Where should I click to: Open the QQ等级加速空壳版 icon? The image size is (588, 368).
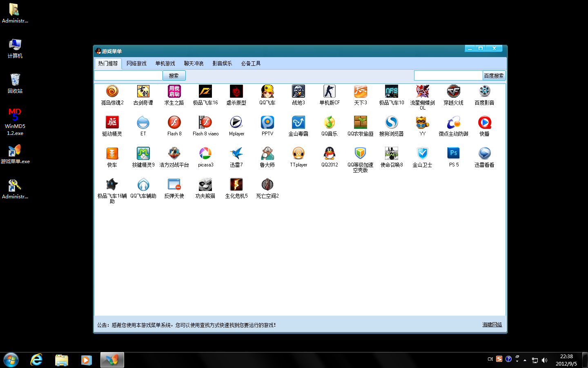pyautogui.click(x=361, y=153)
